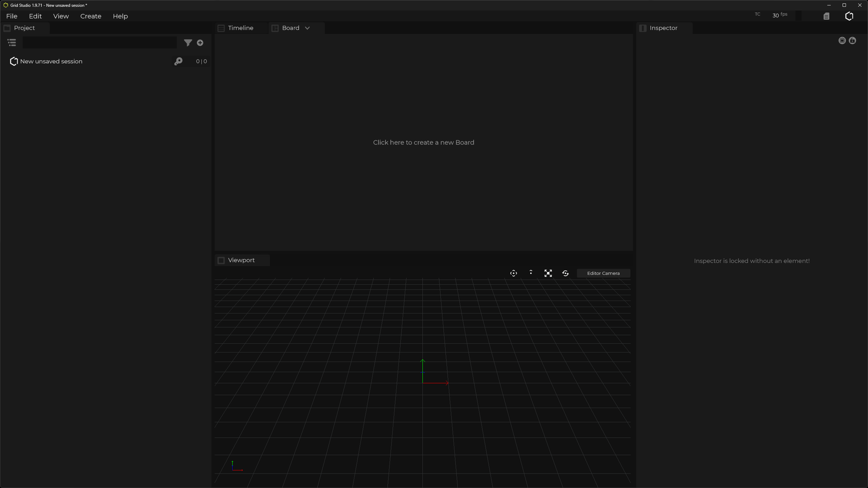Switch to the Timeline tab
The image size is (868, 488).
[x=240, y=28]
